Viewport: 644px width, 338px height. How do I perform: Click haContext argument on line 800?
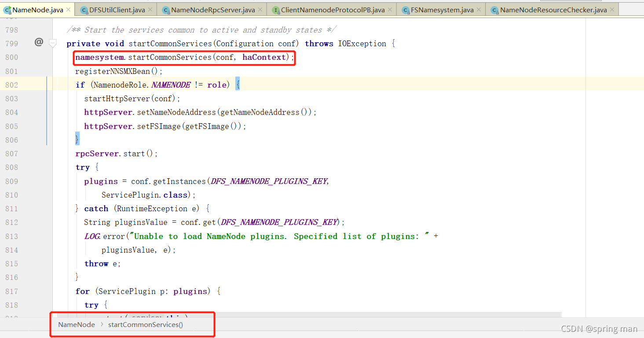coord(264,57)
